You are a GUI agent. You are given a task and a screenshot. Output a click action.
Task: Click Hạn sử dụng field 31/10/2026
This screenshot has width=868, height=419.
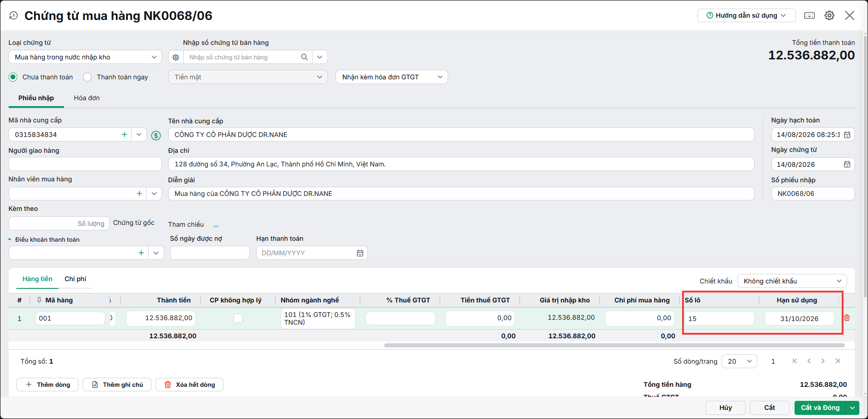pos(800,318)
